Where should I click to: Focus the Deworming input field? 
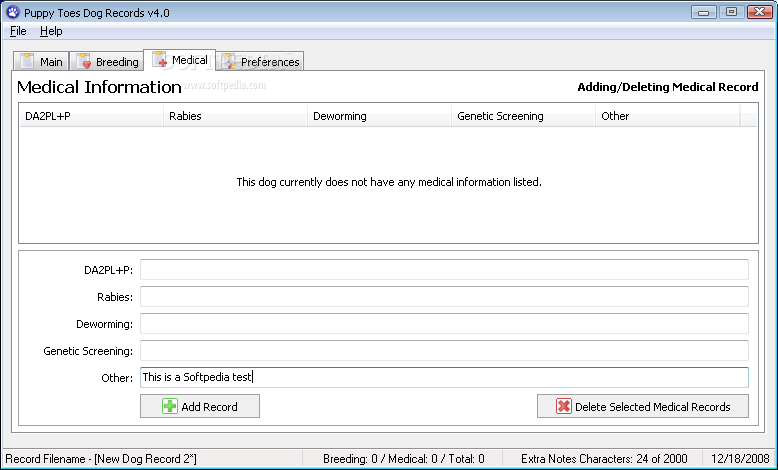pyautogui.click(x=444, y=324)
